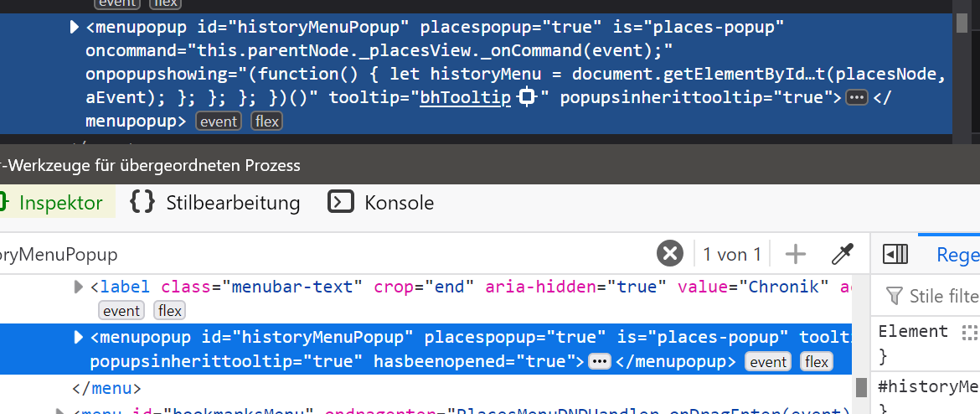Pick a color with the eyedropper tool
Image resolution: width=980 pixels, height=414 pixels.
841,253
